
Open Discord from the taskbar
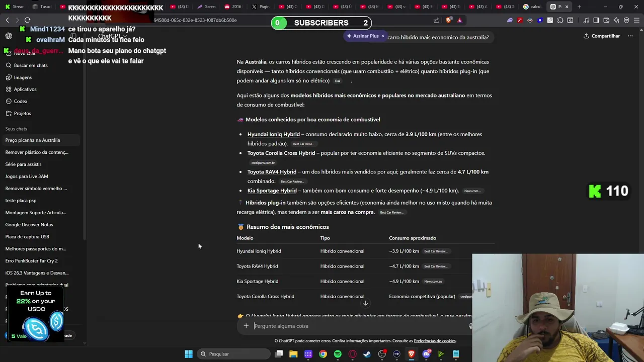[x=427, y=354]
